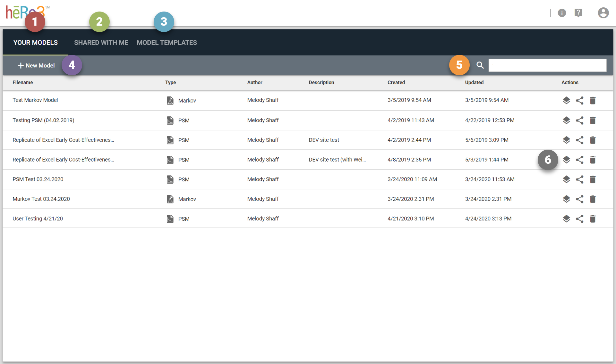Click 'DEV site test' description cell

point(324,140)
